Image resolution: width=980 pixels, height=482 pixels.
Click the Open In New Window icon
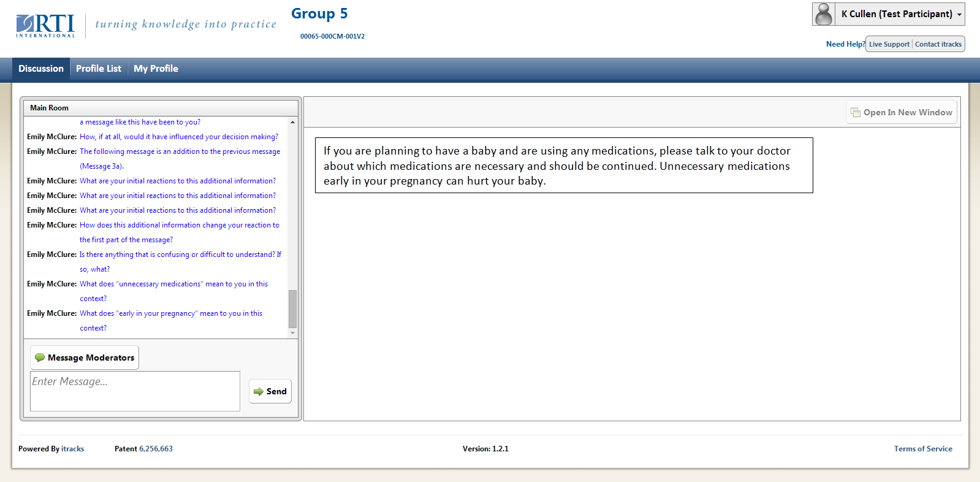tap(856, 112)
